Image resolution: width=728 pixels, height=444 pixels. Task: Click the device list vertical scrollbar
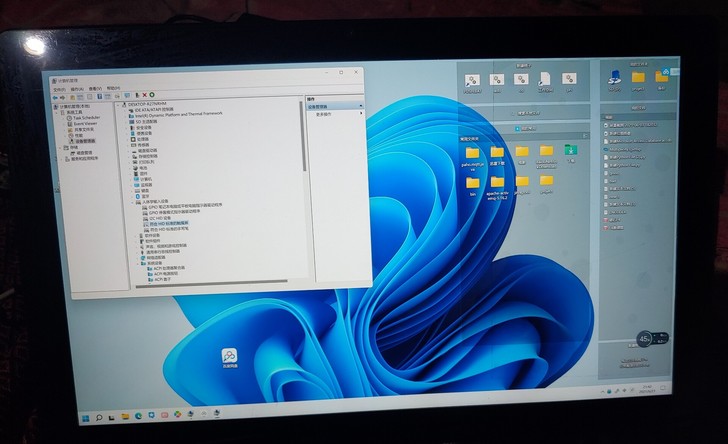coord(304,136)
